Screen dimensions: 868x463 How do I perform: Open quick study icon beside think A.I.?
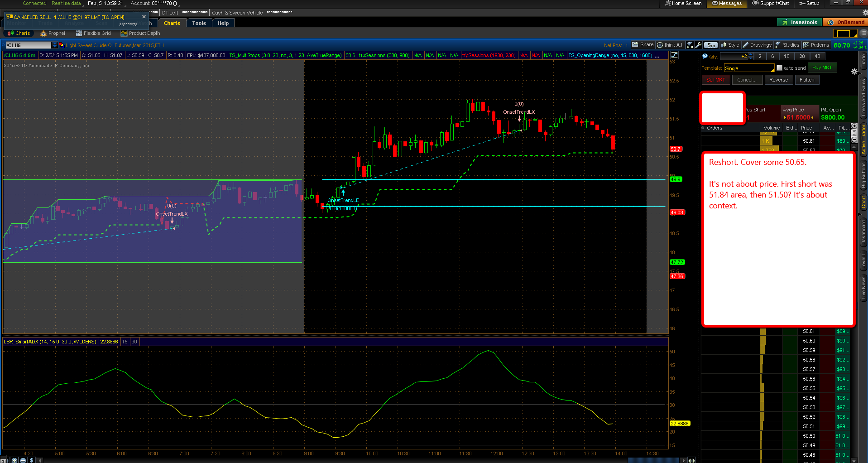690,45
